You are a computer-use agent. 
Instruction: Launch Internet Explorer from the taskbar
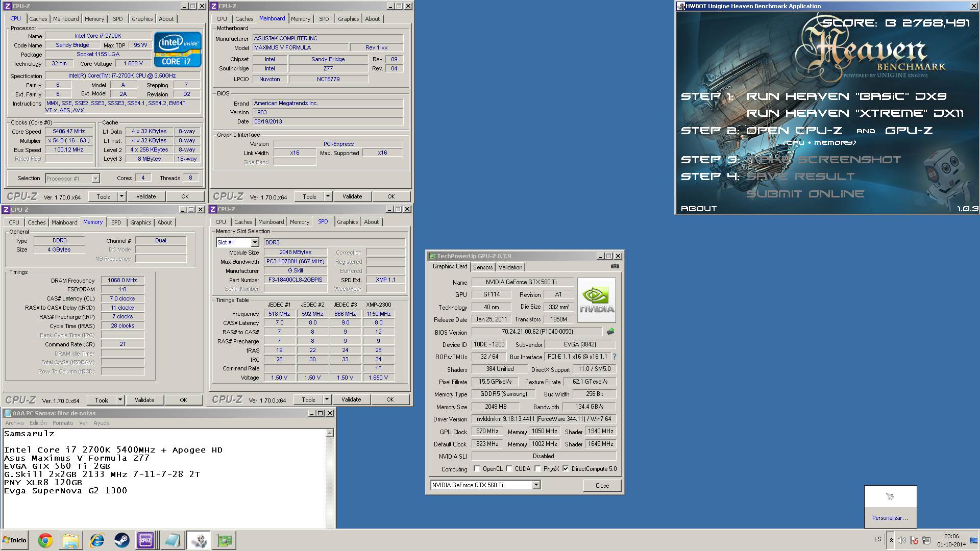point(96,540)
